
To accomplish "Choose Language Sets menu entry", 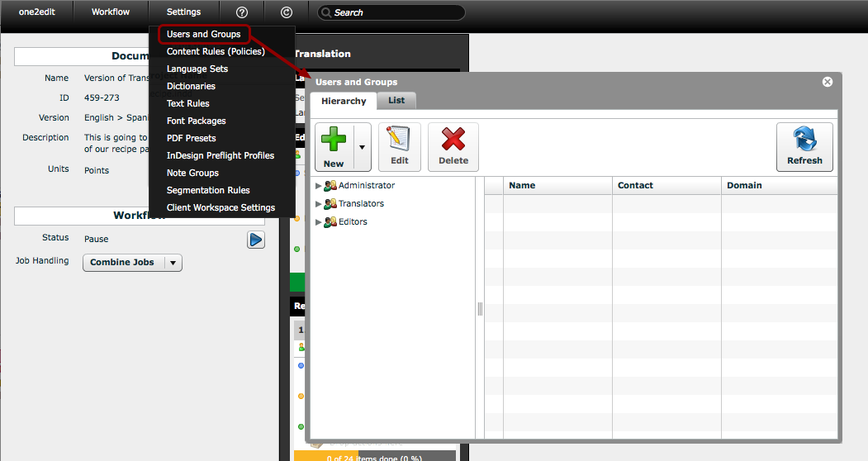I will coord(197,69).
